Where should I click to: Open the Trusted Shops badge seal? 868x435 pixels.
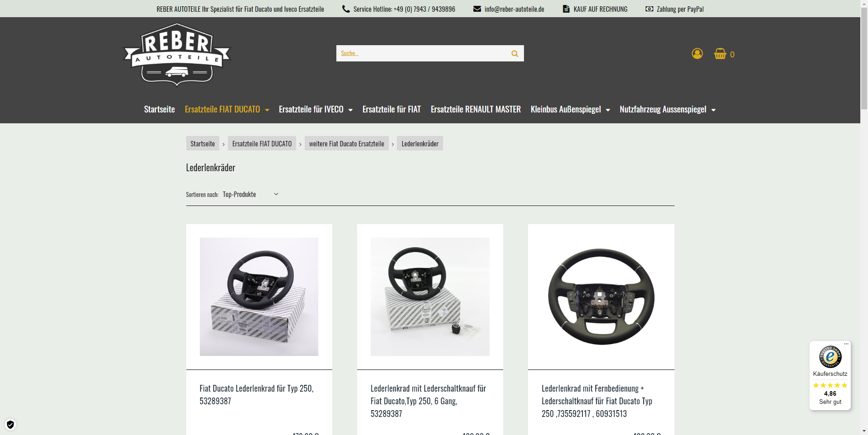click(x=830, y=357)
